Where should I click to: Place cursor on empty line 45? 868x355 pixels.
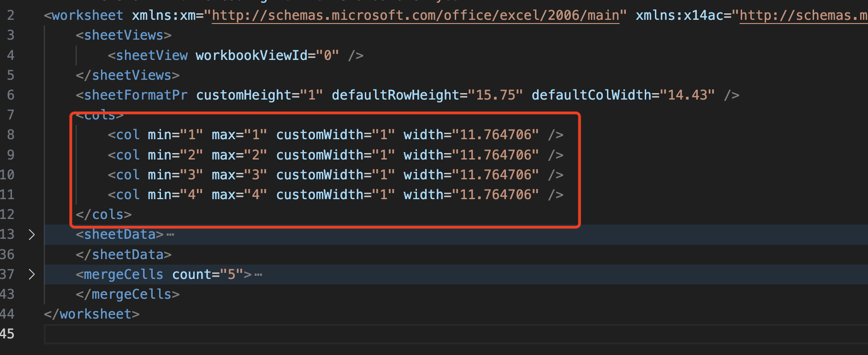pos(456,334)
